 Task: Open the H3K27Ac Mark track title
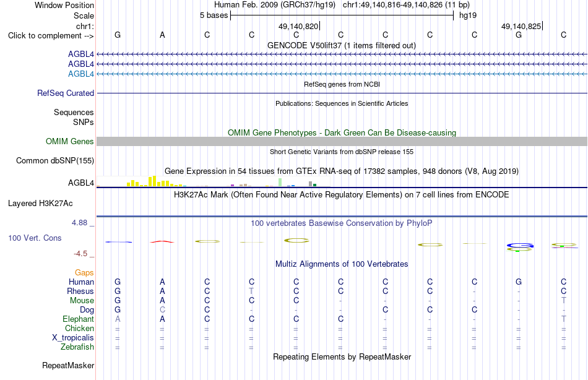click(x=342, y=195)
